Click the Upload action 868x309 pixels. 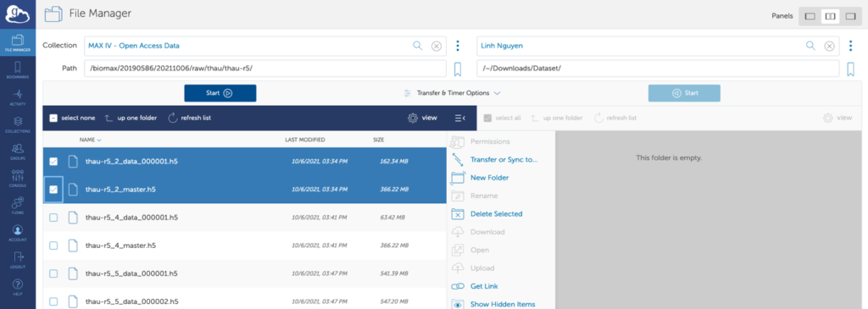(473, 268)
